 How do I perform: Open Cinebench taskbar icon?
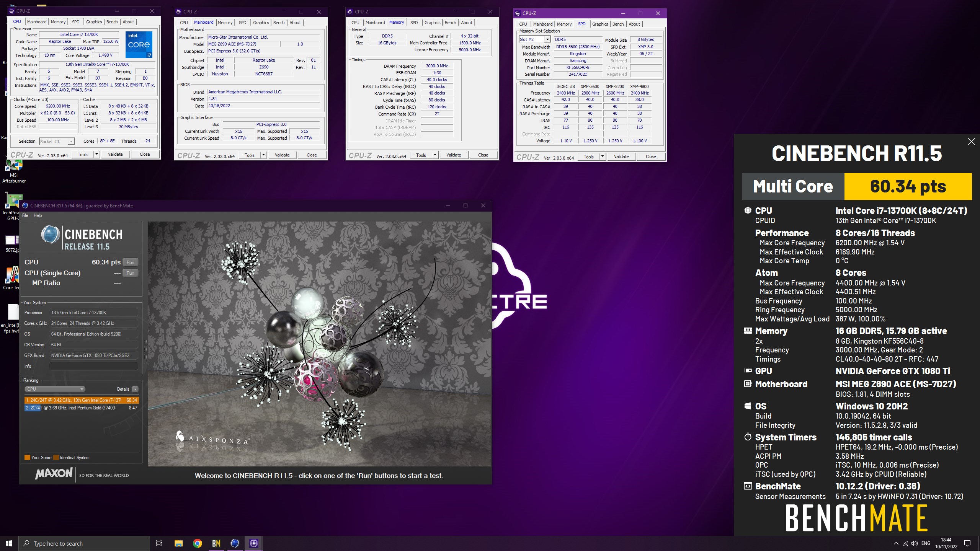235,543
